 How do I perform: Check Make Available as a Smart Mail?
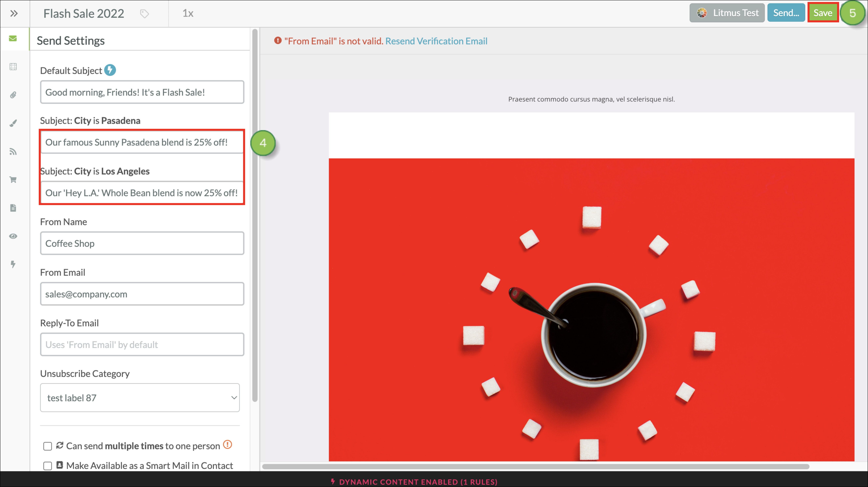[47, 466]
